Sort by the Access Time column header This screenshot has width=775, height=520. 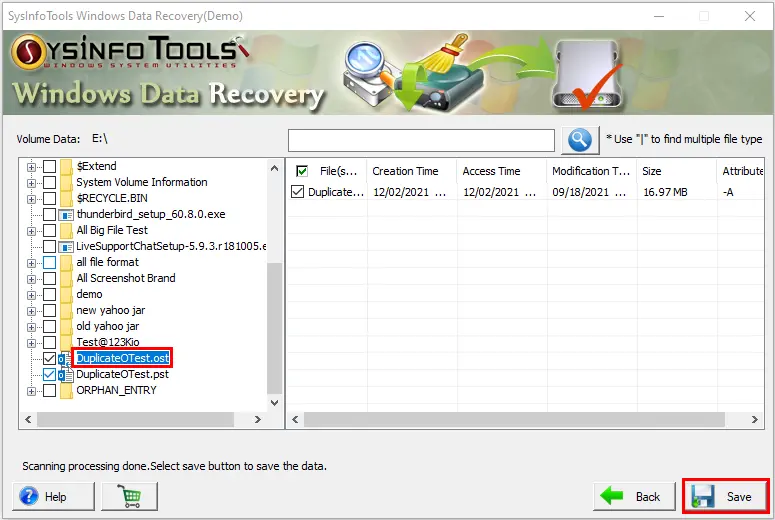(x=501, y=171)
